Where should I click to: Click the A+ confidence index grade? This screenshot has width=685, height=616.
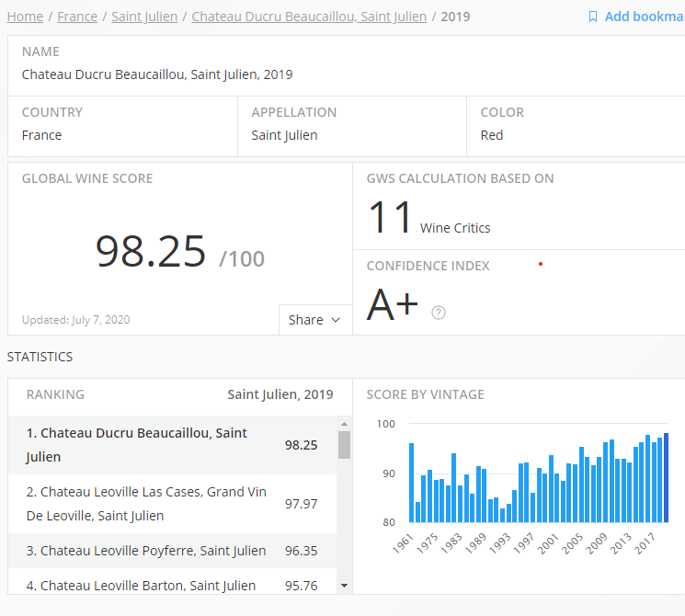(x=392, y=304)
